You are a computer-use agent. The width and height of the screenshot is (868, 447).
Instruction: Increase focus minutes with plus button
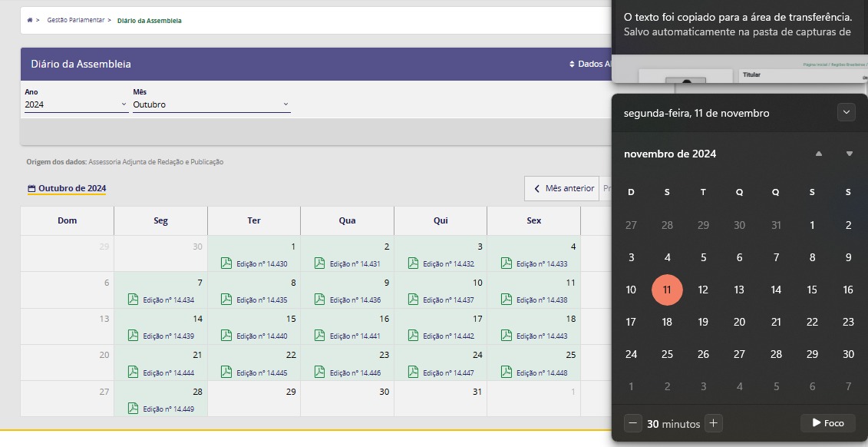click(x=713, y=423)
